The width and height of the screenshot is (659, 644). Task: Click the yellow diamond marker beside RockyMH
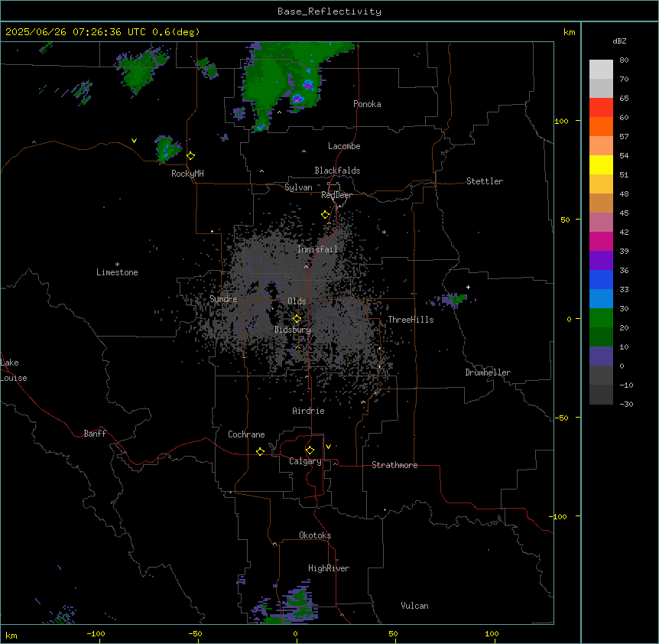pos(191,156)
